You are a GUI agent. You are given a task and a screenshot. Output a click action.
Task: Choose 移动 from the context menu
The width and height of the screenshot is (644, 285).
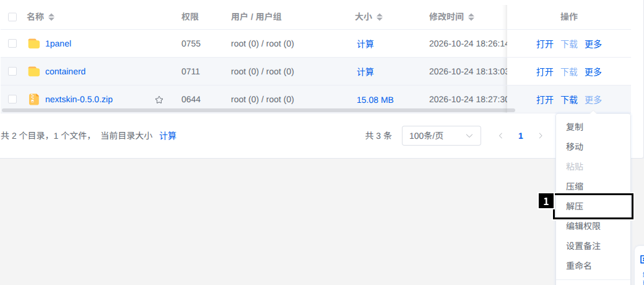[x=593, y=147]
